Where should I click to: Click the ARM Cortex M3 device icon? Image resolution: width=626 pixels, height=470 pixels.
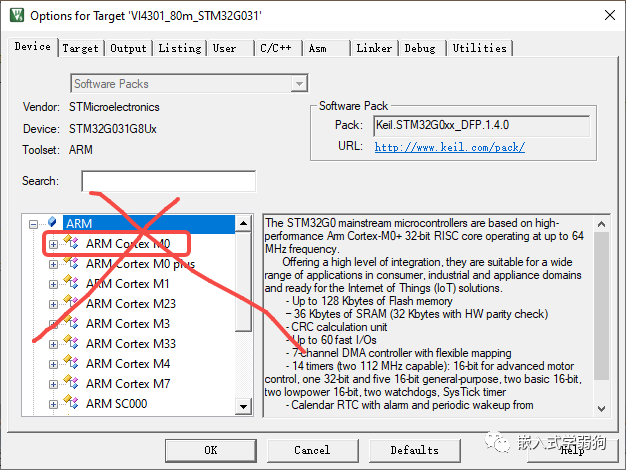tap(71, 322)
